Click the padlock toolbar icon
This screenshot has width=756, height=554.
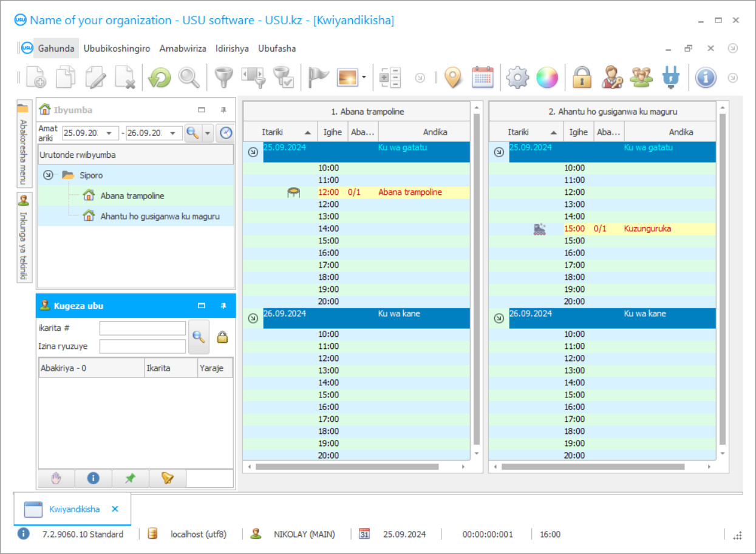coord(582,78)
